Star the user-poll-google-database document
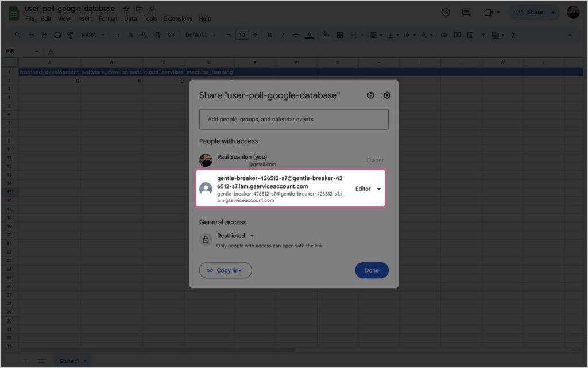The height and width of the screenshot is (368, 588). pyautogui.click(x=126, y=9)
